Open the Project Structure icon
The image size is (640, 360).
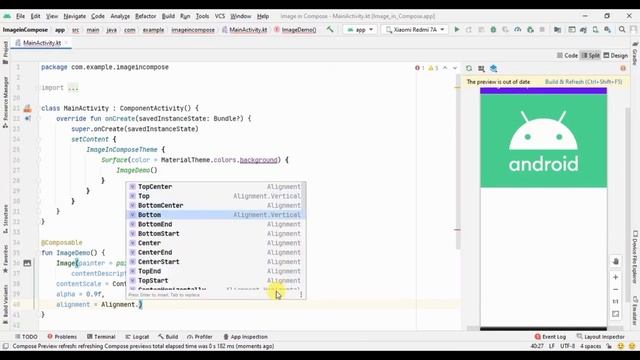[x=557, y=29]
